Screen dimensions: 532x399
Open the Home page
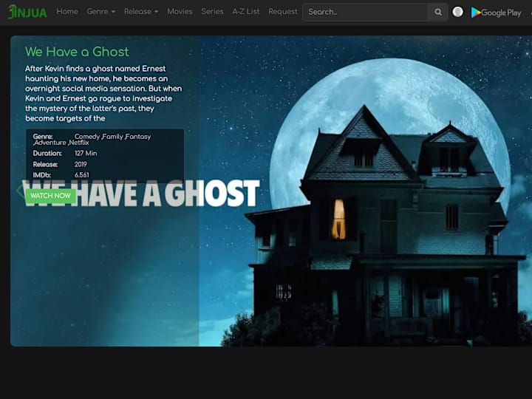point(67,12)
